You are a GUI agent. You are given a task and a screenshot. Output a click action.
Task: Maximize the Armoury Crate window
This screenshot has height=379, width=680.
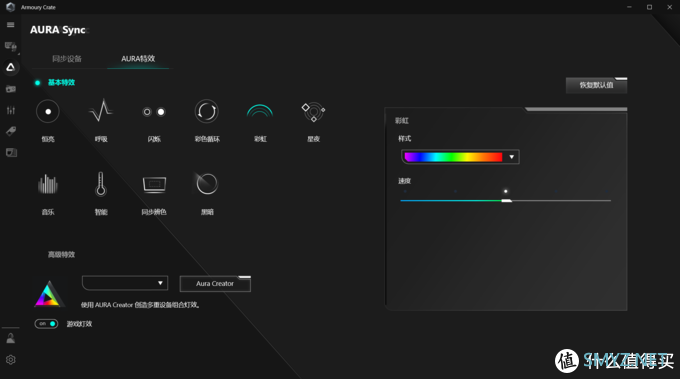pyautogui.click(x=649, y=7)
